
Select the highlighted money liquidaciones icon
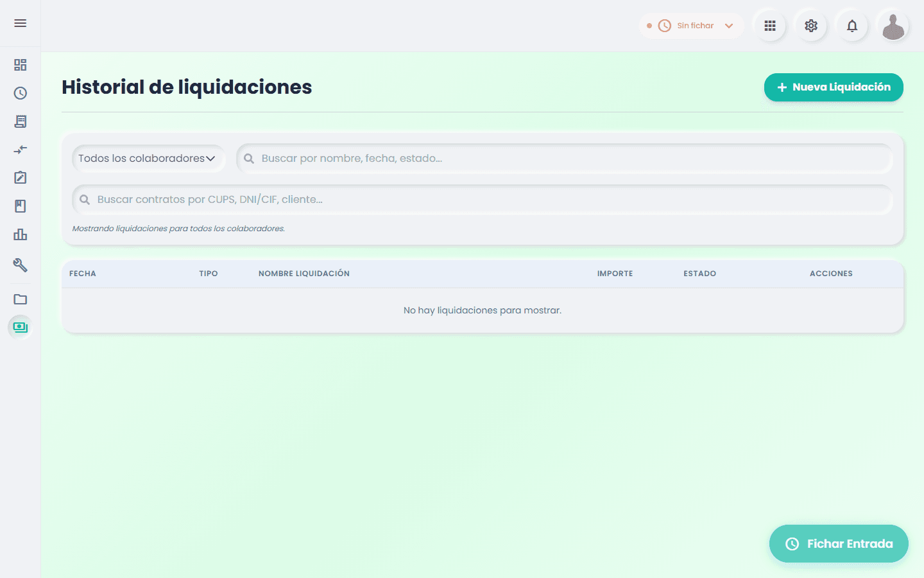21,328
